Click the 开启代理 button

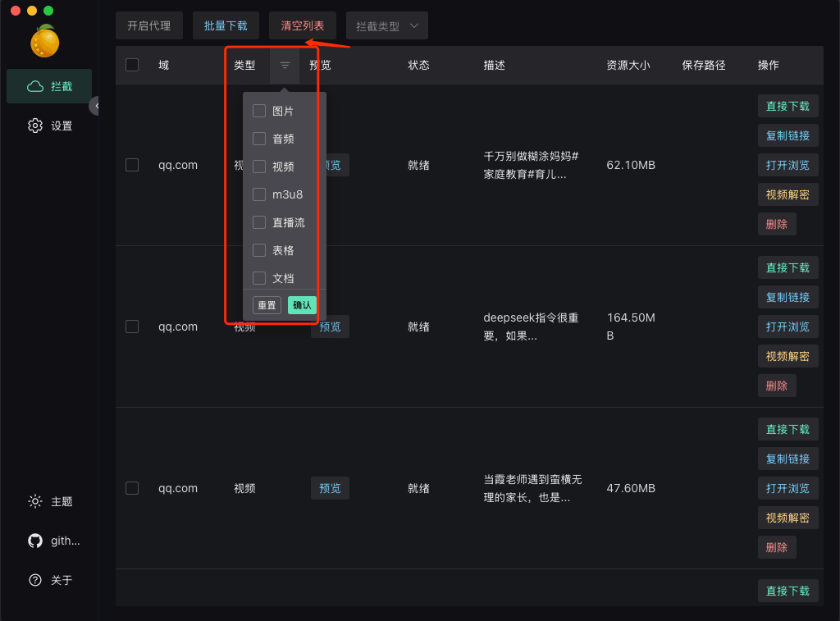tap(149, 25)
